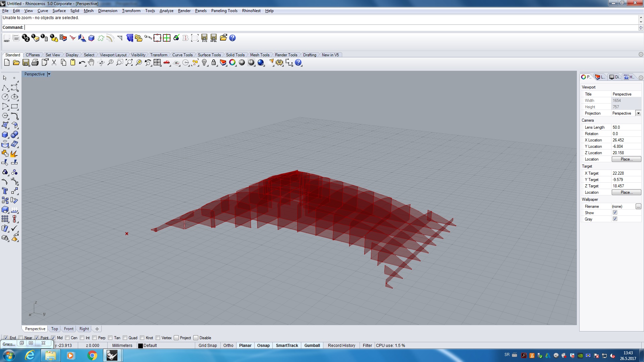The width and height of the screenshot is (644, 362).
Task: Select the Text object tool
Action: click(5, 191)
